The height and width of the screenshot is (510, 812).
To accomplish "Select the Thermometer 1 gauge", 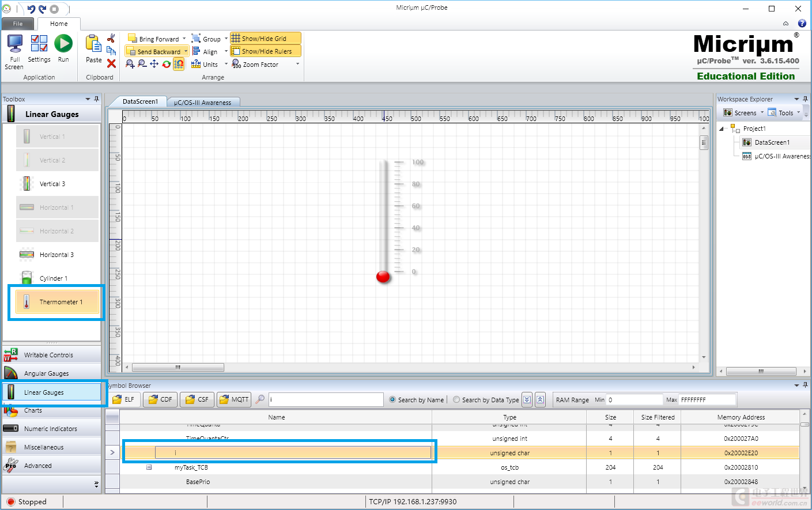I will 57,302.
